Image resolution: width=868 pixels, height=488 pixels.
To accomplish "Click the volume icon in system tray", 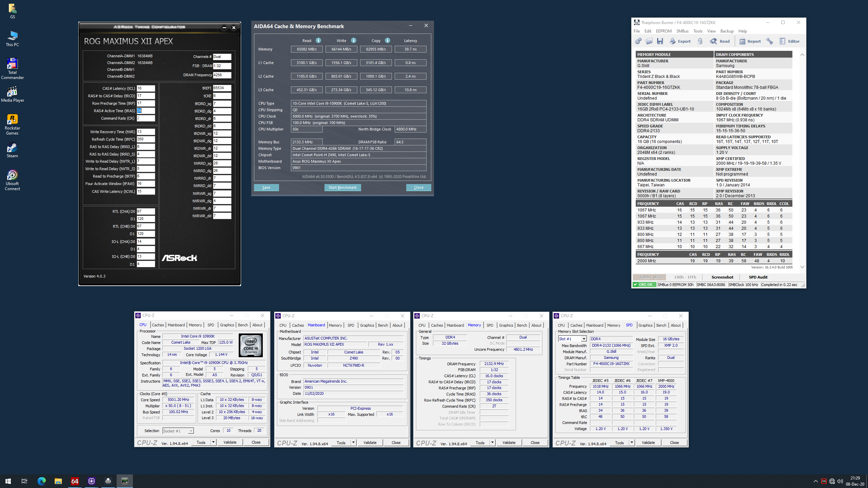I will (840, 481).
